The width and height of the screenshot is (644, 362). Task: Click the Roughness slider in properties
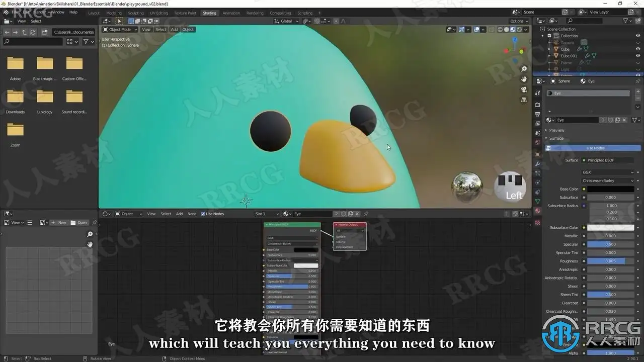click(x=611, y=261)
